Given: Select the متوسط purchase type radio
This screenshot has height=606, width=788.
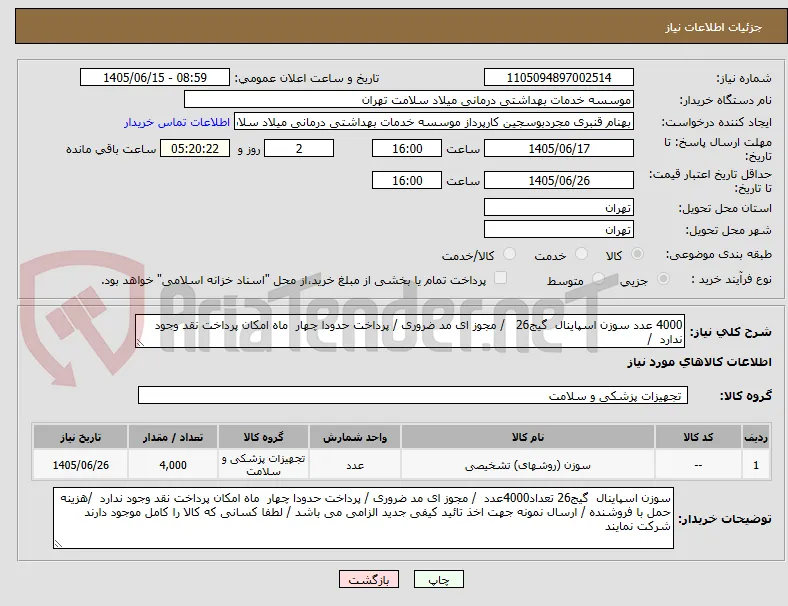Looking at the screenshot, I should click(598, 278).
